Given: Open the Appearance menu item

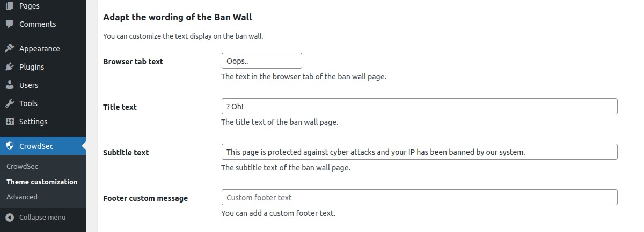Looking at the screenshot, I should tap(39, 49).
